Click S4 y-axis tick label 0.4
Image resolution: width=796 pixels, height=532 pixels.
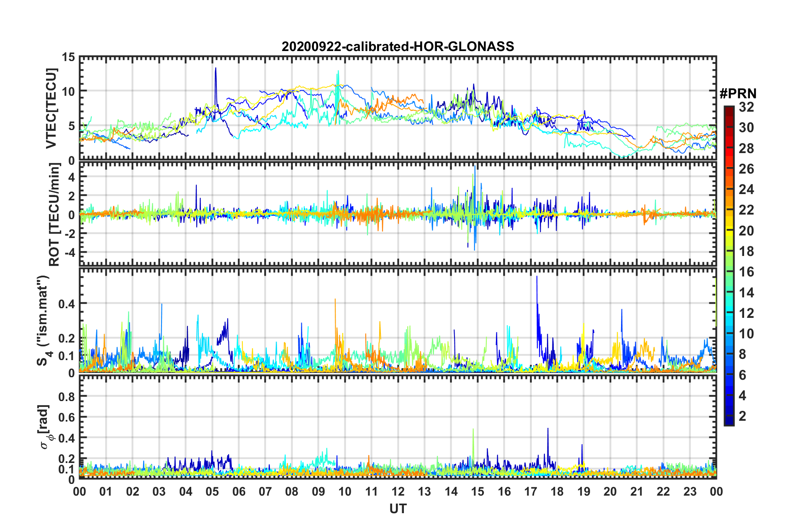click(67, 304)
